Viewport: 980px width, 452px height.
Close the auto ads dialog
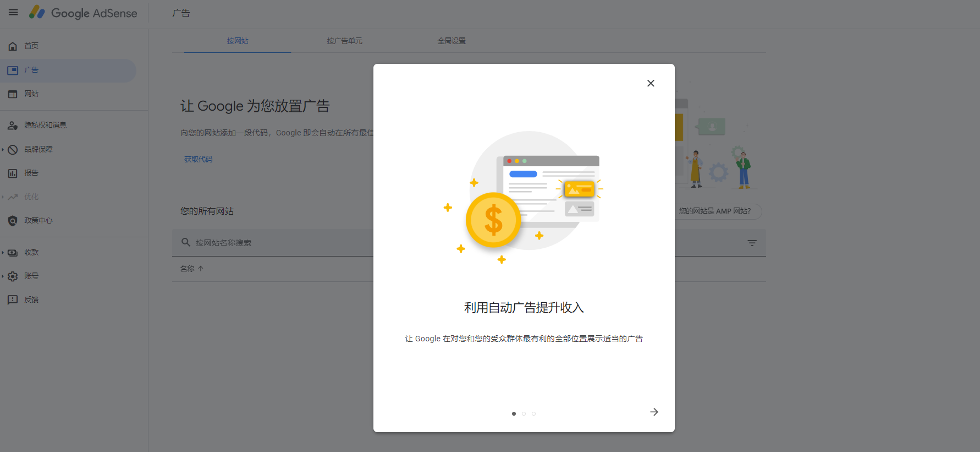pyautogui.click(x=651, y=83)
